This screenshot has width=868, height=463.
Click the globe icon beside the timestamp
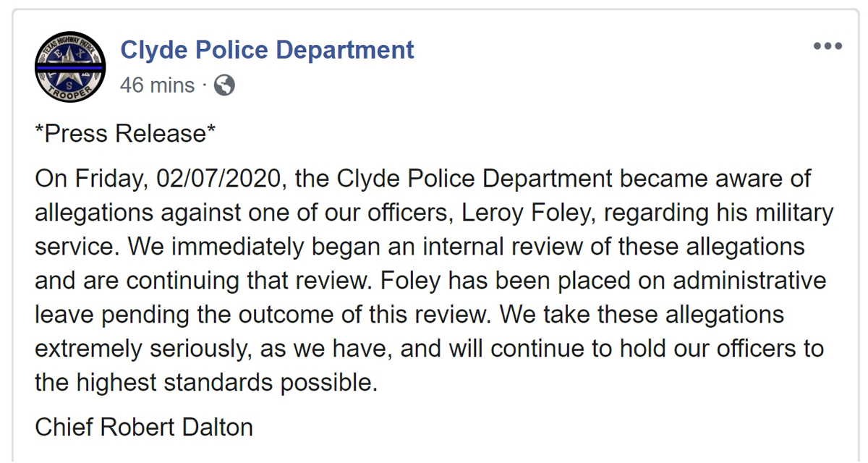pos(224,85)
